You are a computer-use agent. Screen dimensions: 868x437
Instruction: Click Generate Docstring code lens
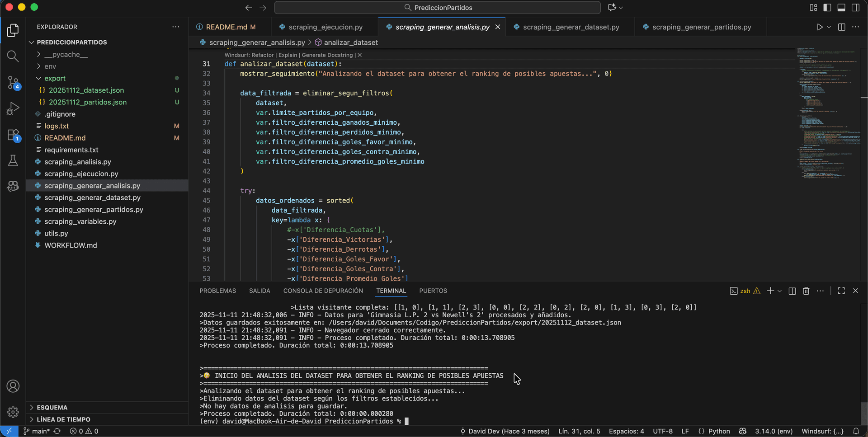(x=327, y=55)
